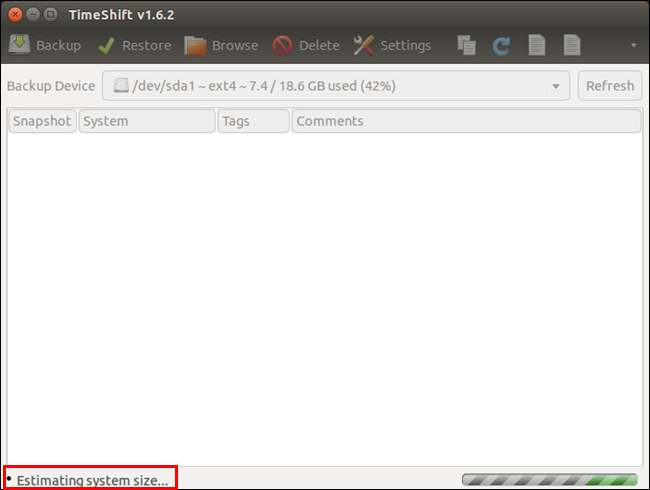The width and height of the screenshot is (650, 490).
Task: Open Browse folder icon in toolbar
Action: 195,45
